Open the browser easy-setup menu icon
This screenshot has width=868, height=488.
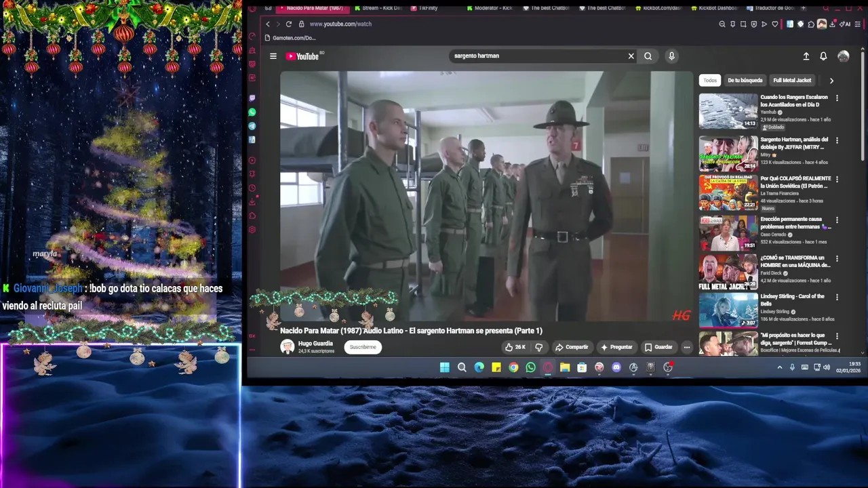point(858,24)
